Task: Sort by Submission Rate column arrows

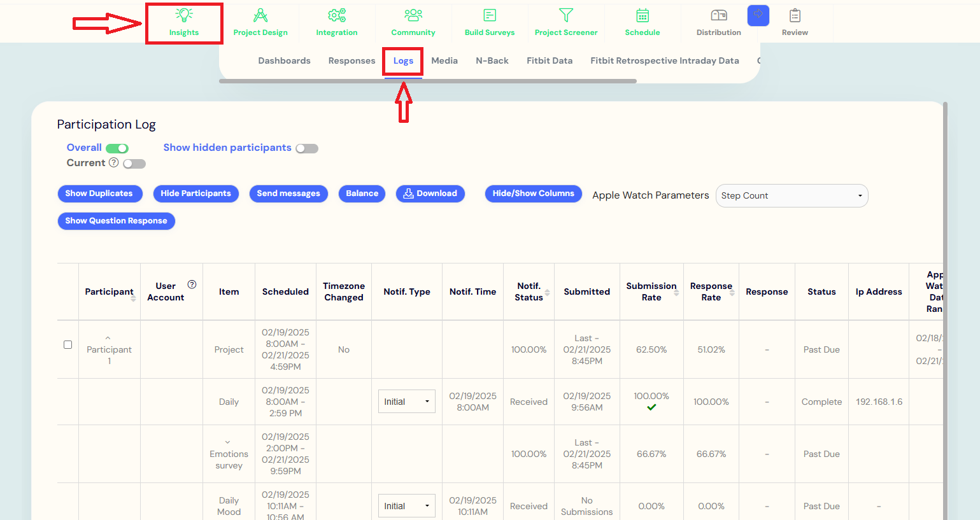Action: (x=676, y=292)
